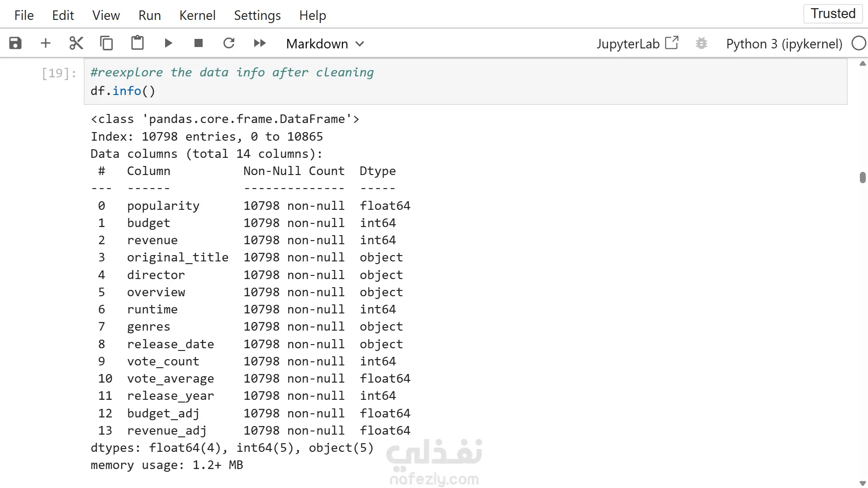Open the Kernel menu
The width and height of the screenshot is (868, 488).
(x=197, y=15)
